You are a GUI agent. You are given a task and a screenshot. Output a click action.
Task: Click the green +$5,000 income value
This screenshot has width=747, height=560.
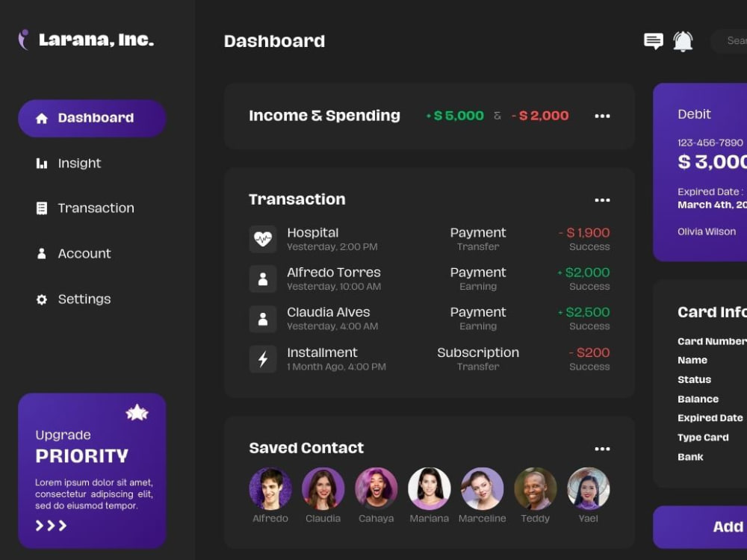click(x=455, y=116)
